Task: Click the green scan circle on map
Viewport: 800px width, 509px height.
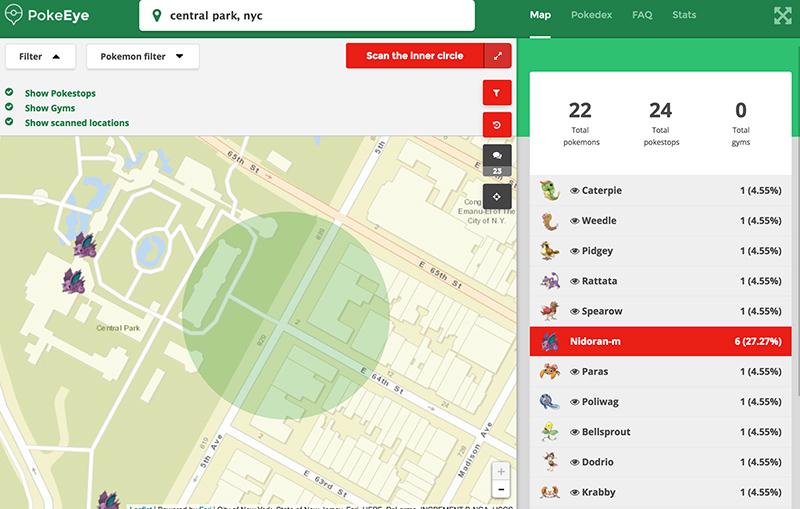Action: pos(286,315)
